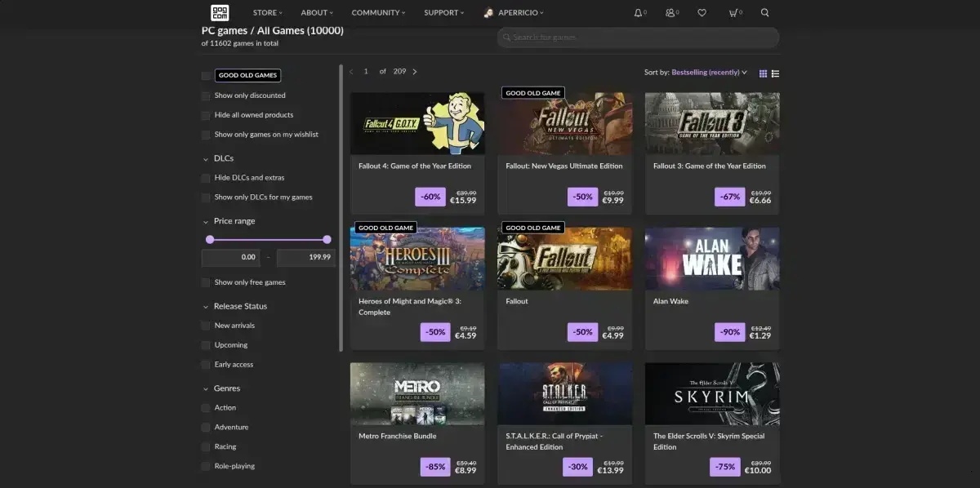980x488 pixels.
Task: Click the price range maximum slider handle
Action: click(x=327, y=239)
